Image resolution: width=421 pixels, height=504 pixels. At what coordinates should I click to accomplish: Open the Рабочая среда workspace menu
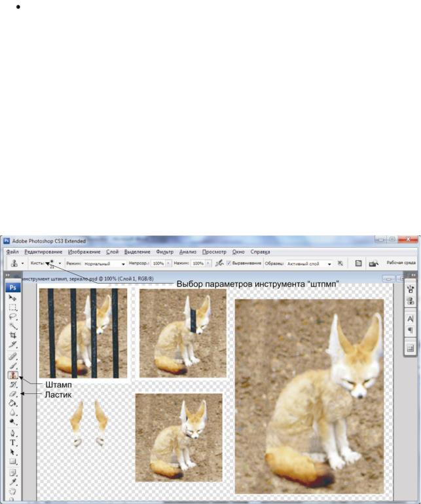(x=401, y=263)
